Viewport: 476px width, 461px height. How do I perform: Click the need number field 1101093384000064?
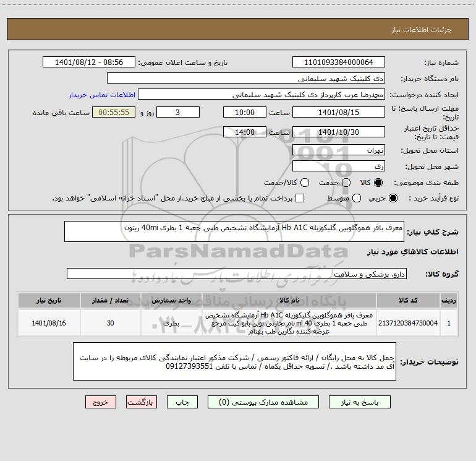[x=339, y=62]
